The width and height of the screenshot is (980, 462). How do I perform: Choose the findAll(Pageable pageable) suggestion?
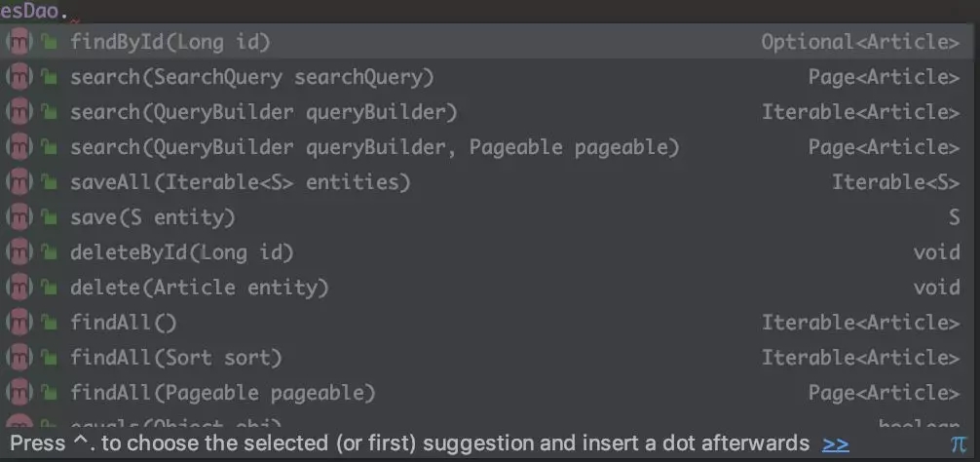pos(486,393)
